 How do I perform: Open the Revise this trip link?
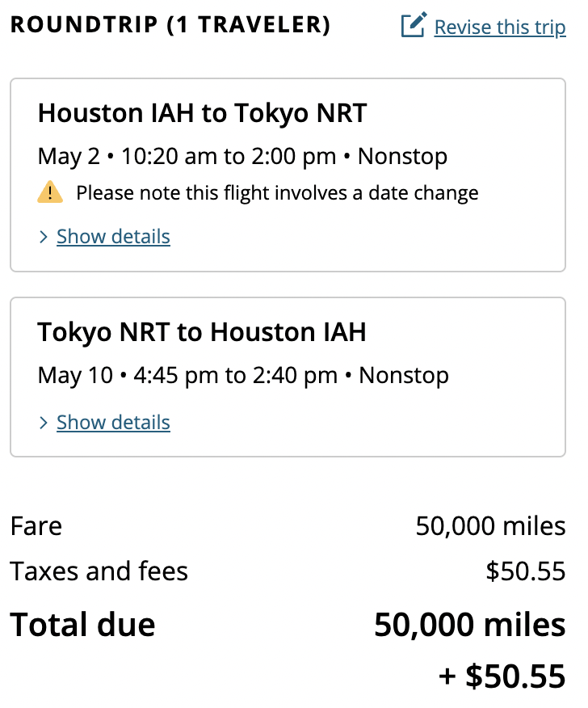500,27
